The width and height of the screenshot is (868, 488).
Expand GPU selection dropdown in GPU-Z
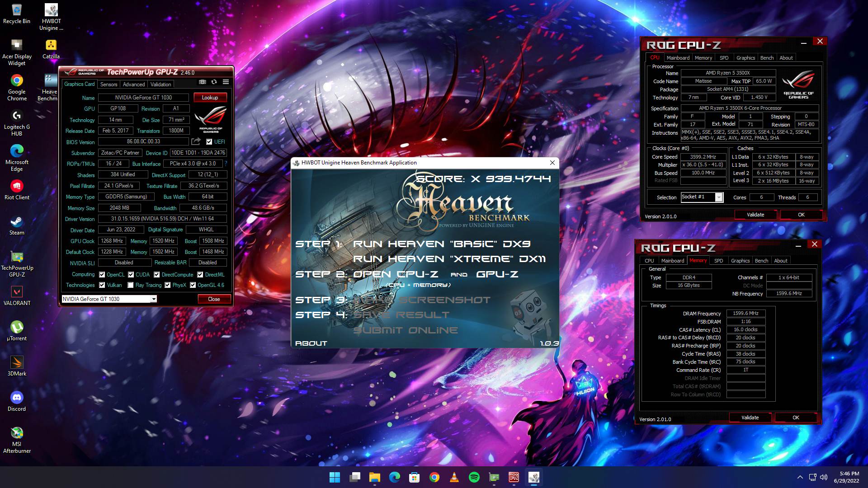click(154, 299)
